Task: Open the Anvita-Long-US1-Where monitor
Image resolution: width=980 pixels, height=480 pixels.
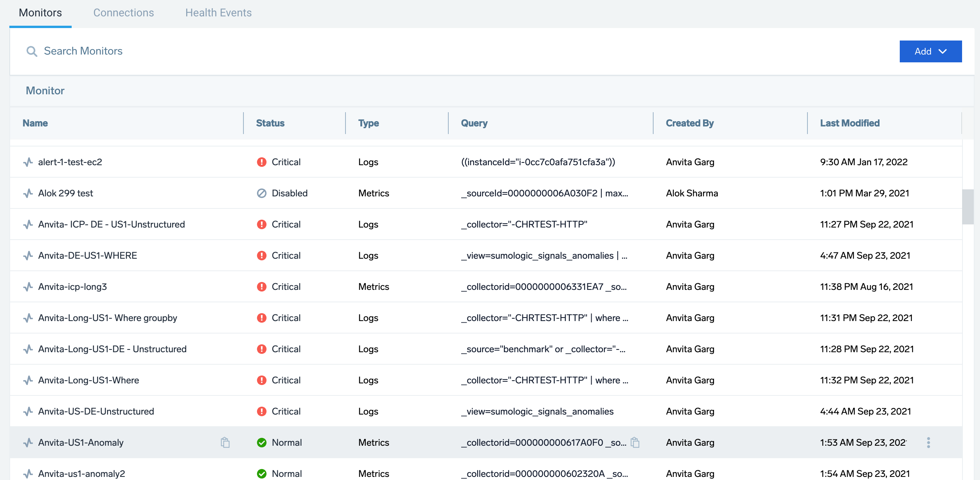Action: point(88,380)
